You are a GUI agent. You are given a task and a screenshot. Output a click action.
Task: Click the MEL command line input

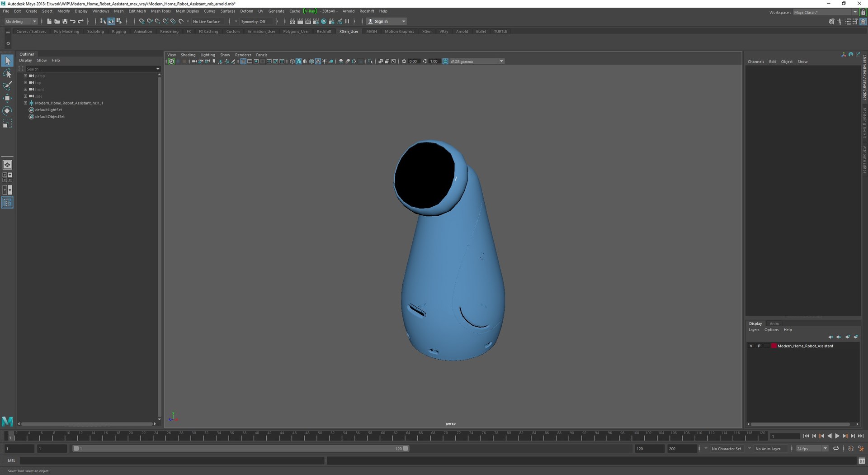click(172, 461)
